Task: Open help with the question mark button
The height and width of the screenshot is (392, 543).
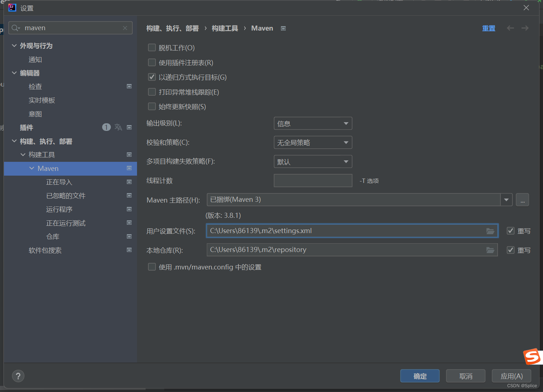Action: pyautogui.click(x=18, y=376)
